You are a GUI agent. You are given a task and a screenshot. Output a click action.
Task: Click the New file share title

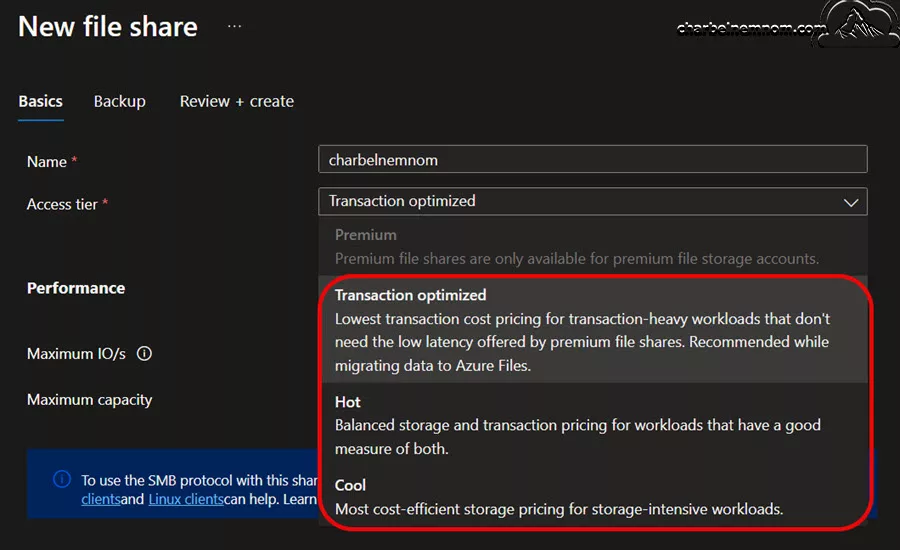[108, 27]
